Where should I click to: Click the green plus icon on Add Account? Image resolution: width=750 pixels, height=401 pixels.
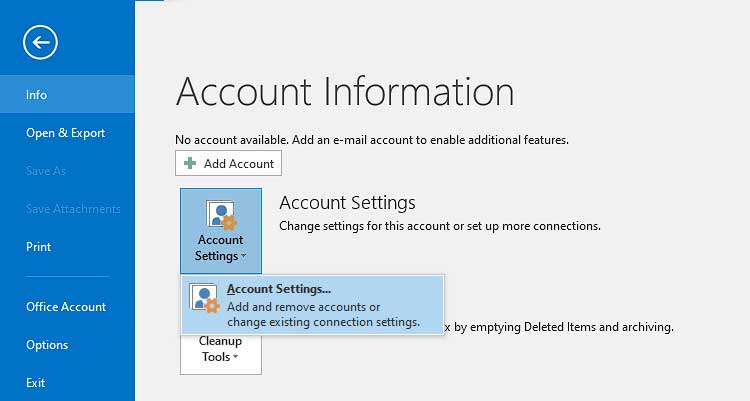tap(190, 163)
